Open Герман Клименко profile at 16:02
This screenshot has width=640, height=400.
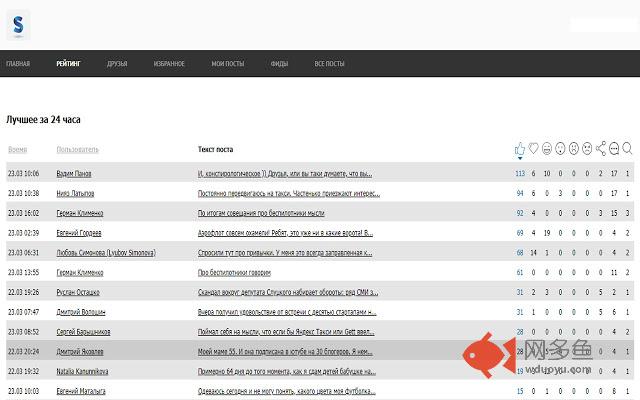coord(80,213)
